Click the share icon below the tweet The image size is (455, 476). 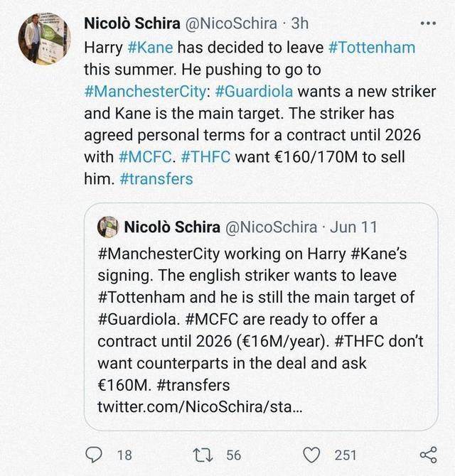point(428,455)
